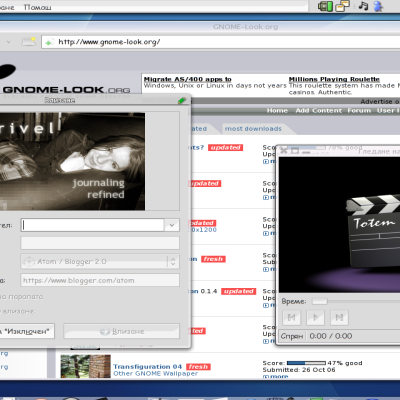400x400 pixels.
Task: Open Add Content in the site navigation
Action: click(318, 110)
